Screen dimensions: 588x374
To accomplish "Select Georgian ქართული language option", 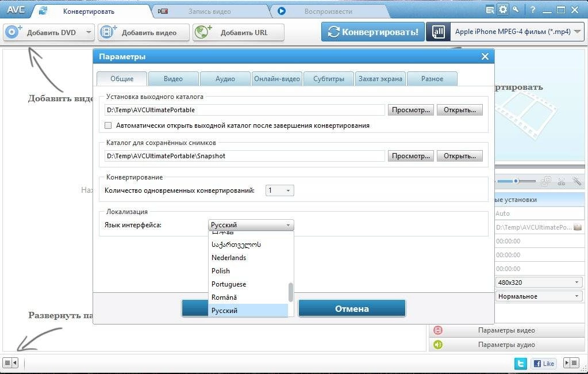I will tap(248, 245).
